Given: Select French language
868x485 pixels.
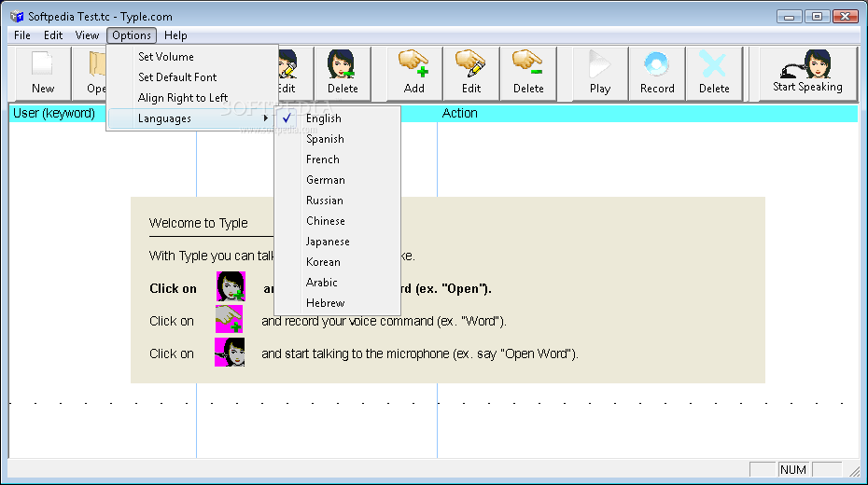Looking at the screenshot, I should click(x=337, y=159).
